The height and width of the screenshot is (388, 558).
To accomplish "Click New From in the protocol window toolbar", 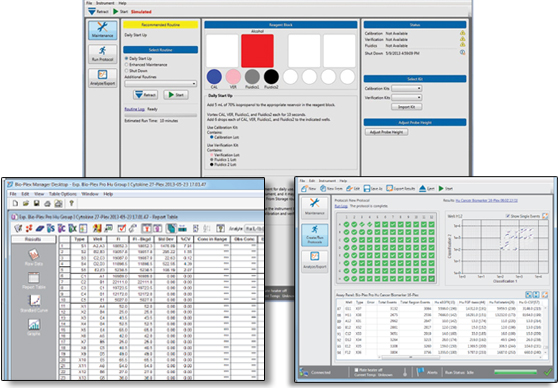I will click(x=331, y=188).
